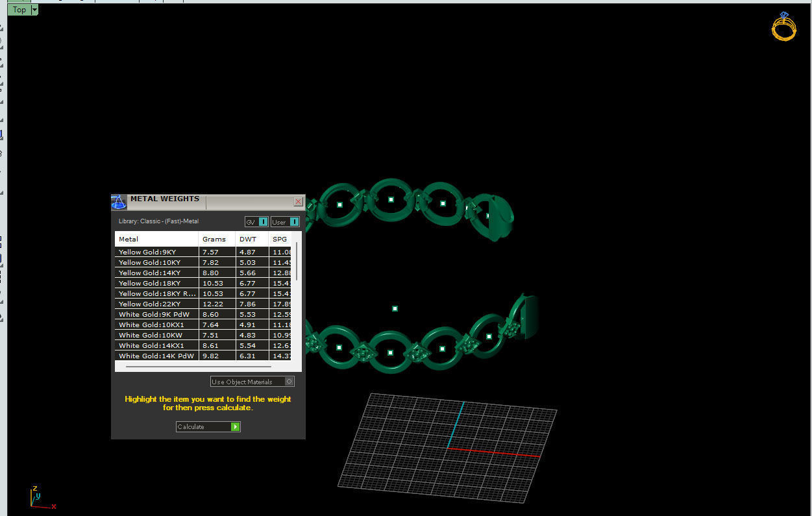Image resolution: width=812 pixels, height=516 pixels.
Task: Click the DWT column header
Action: pos(252,239)
